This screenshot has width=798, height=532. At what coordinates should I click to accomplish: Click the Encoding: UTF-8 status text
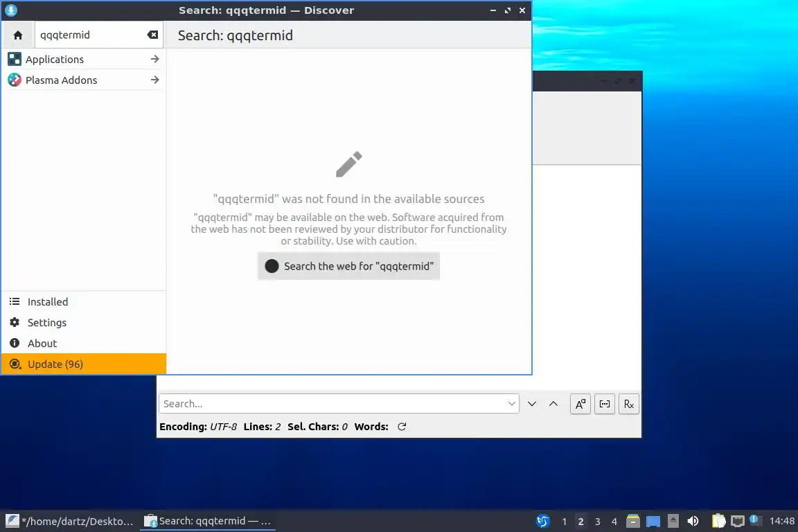click(198, 427)
